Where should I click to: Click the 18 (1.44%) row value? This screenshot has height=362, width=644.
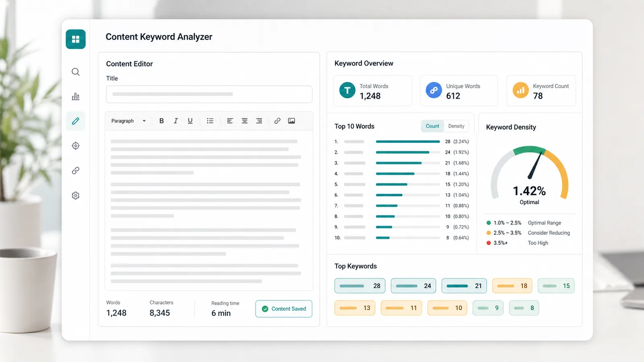coord(457,174)
